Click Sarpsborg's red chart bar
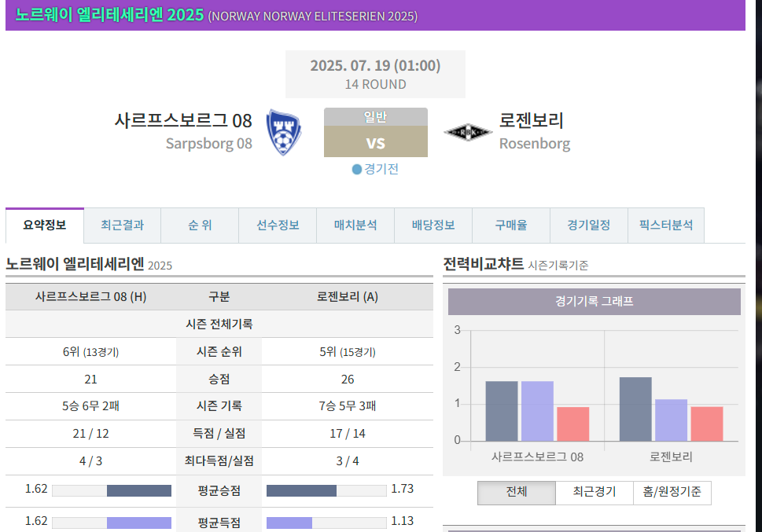The width and height of the screenshot is (762, 532). (x=573, y=424)
